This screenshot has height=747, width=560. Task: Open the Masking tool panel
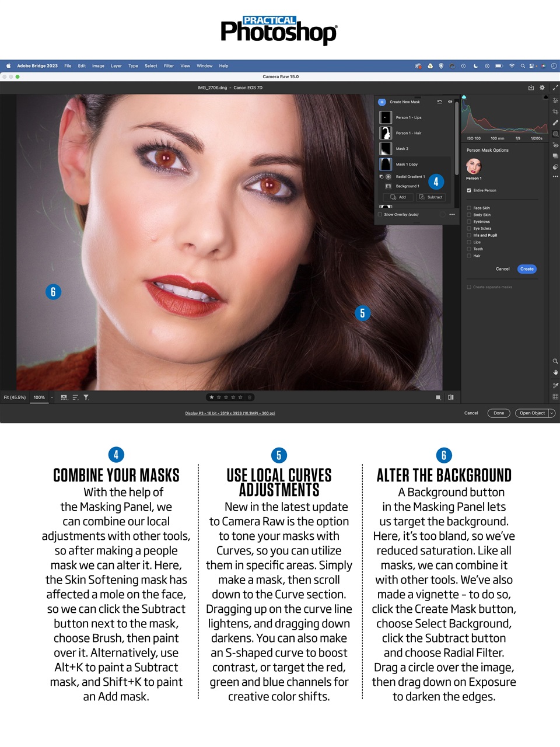555,132
